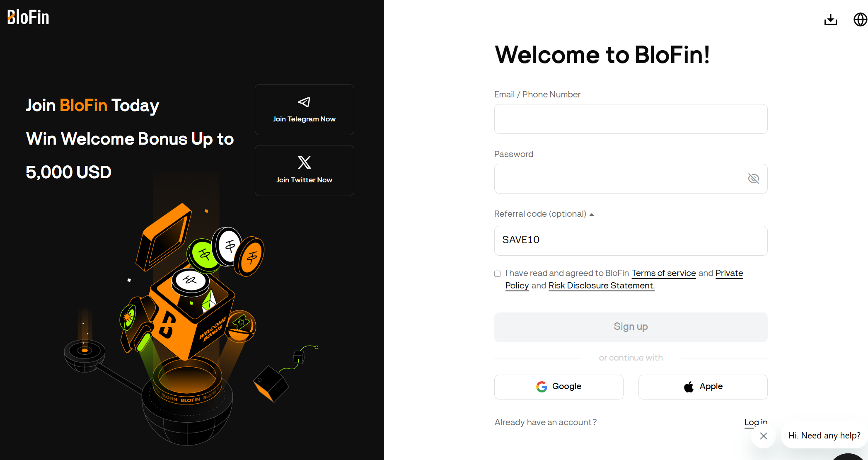
Task: Click the X Twitter logo icon
Action: click(x=304, y=162)
